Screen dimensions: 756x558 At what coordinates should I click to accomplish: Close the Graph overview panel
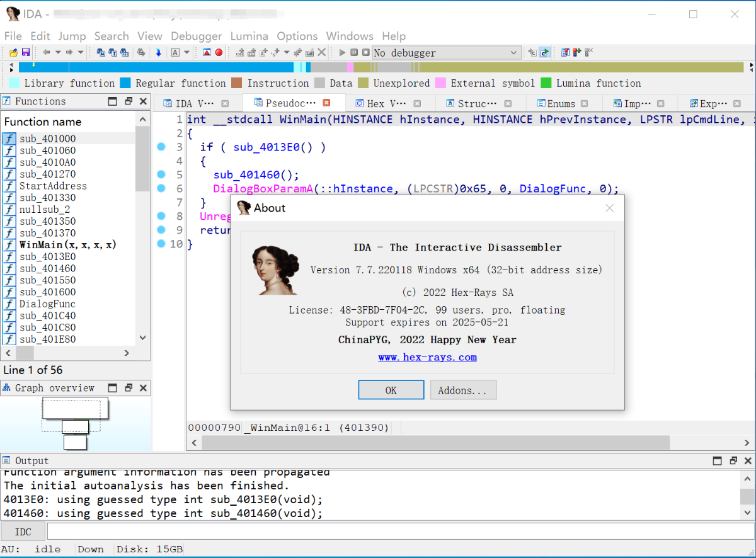pyautogui.click(x=143, y=388)
